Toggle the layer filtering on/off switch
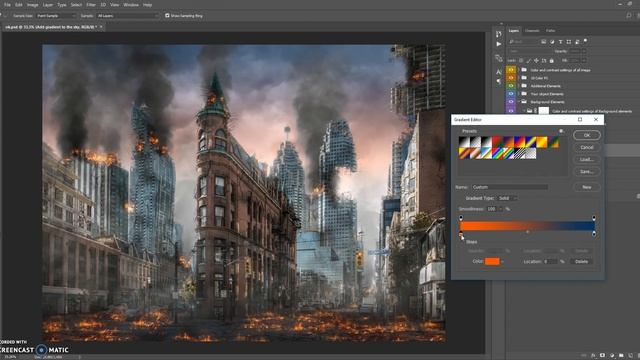640x360 pixels. point(585,41)
